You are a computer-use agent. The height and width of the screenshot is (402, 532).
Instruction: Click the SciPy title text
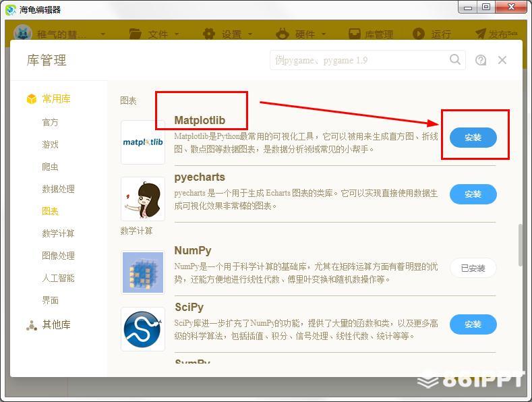(x=189, y=308)
